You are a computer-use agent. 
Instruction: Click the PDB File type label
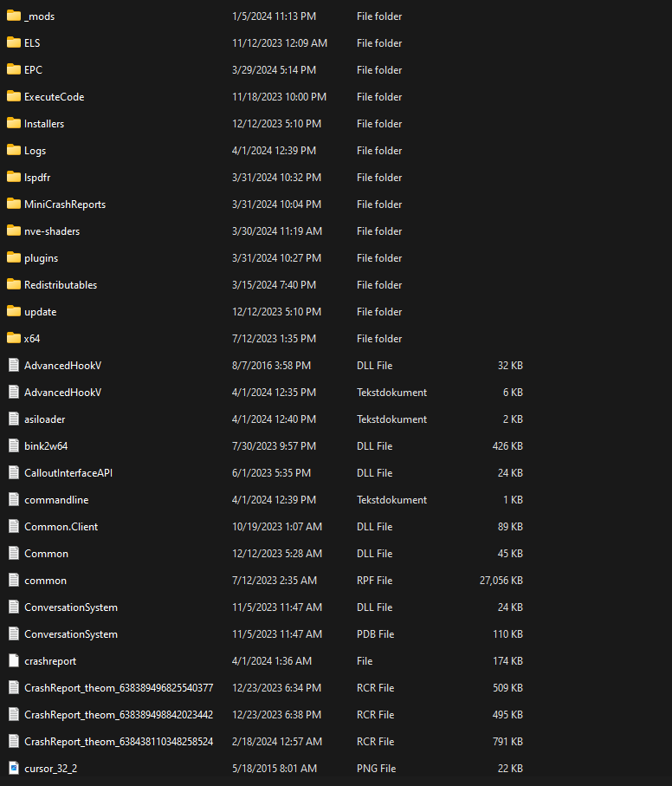(x=376, y=634)
